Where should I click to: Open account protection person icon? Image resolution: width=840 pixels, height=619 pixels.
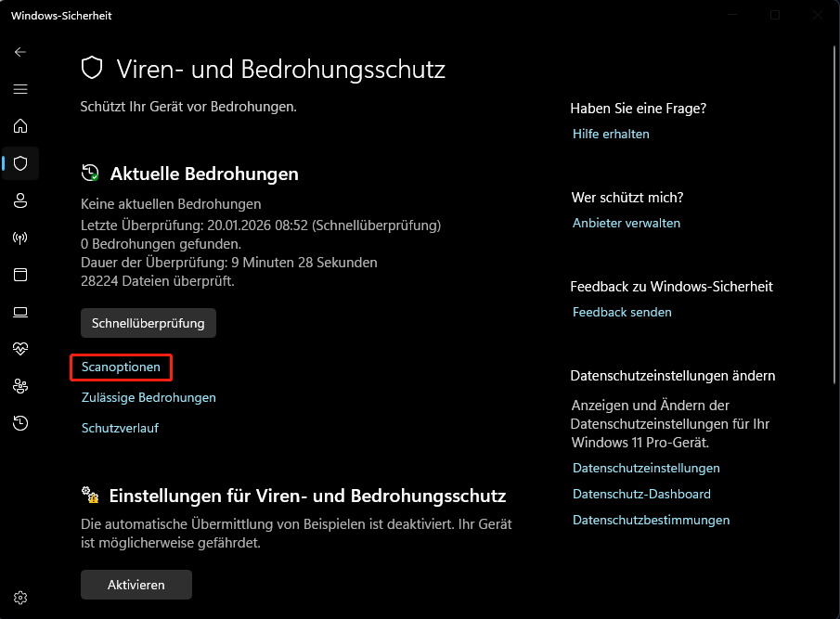point(20,200)
